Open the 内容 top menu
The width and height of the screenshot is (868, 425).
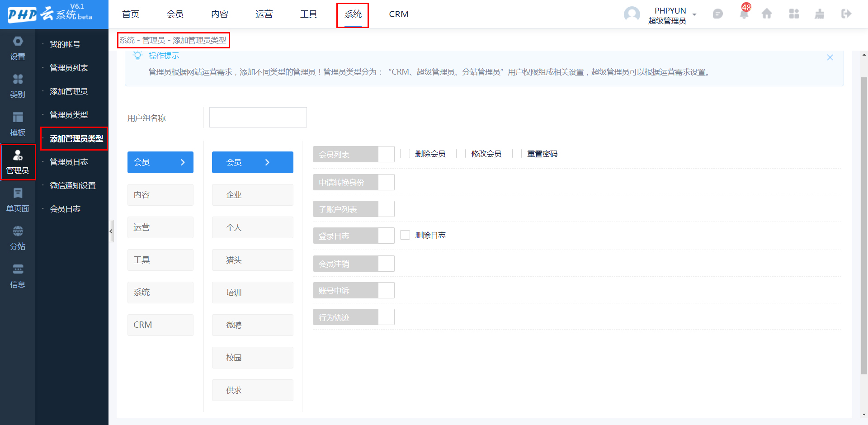(220, 14)
